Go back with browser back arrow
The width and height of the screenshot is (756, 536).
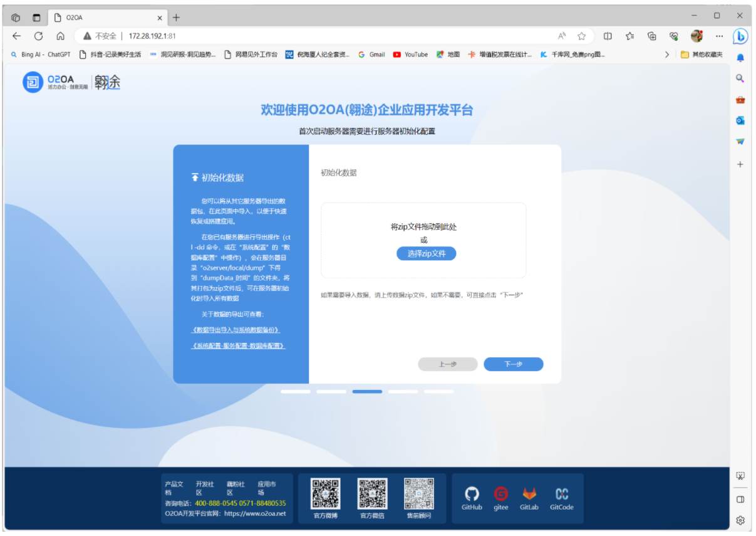[x=17, y=36]
